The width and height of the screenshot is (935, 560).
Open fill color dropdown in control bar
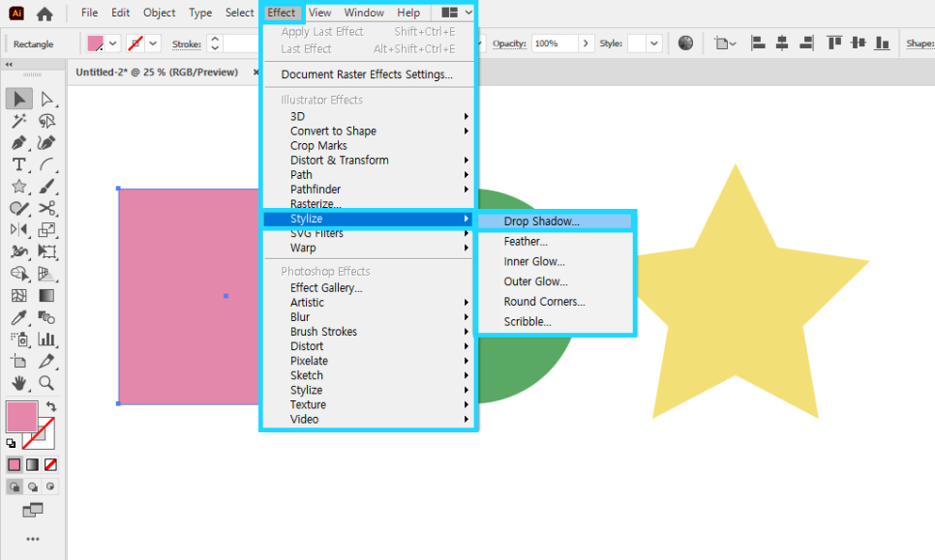[112, 44]
